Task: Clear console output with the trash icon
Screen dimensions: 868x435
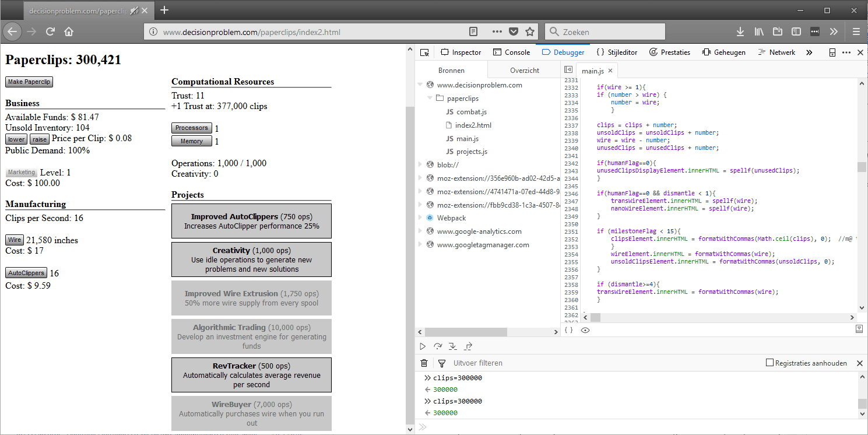Action: pos(424,363)
